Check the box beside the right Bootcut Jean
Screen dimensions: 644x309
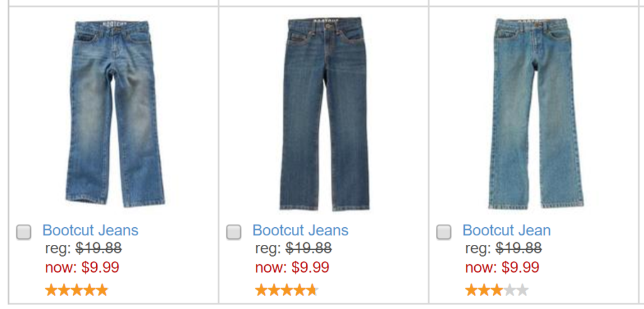[444, 232]
